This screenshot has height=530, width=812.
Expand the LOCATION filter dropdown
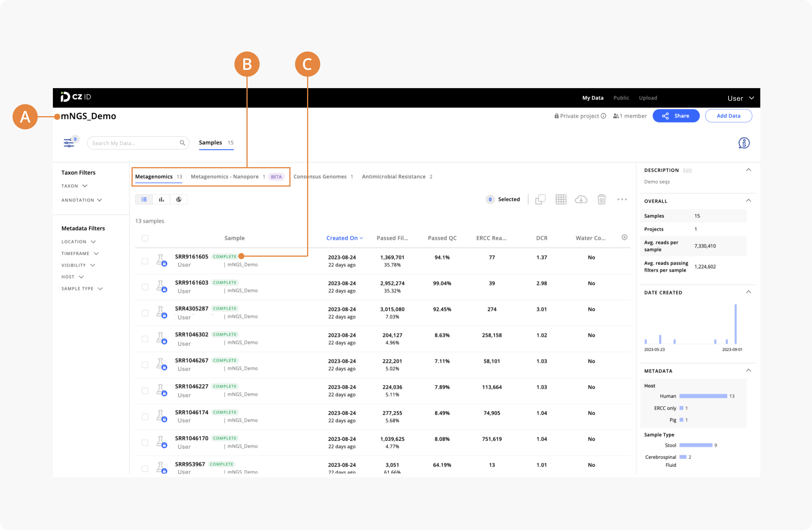(x=78, y=242)
